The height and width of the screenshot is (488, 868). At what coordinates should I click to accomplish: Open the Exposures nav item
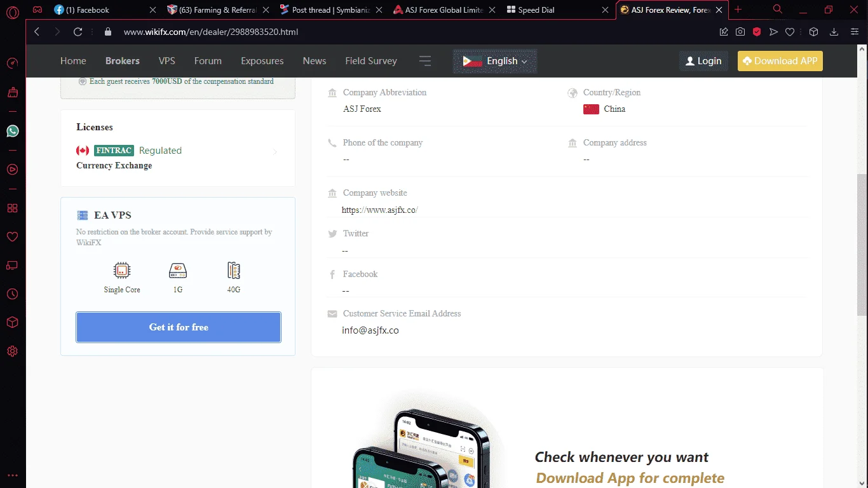pos(262,61)
